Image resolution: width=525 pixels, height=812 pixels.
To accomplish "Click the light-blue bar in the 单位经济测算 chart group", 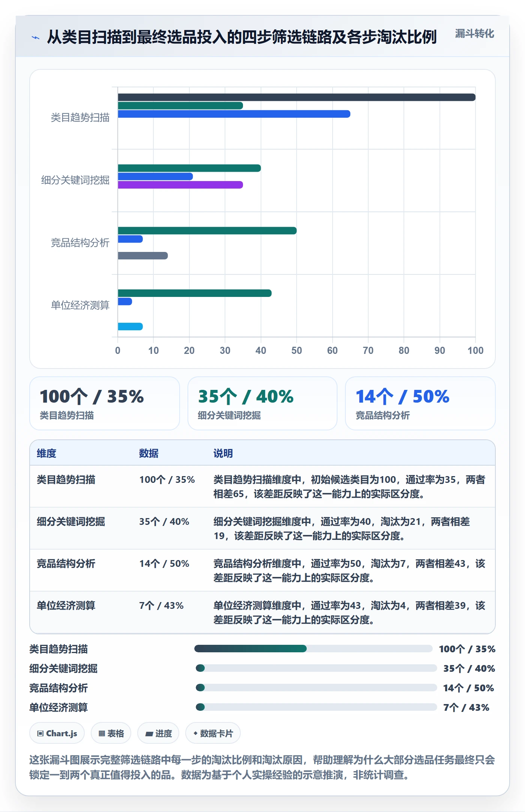I will tap(130, 327).
